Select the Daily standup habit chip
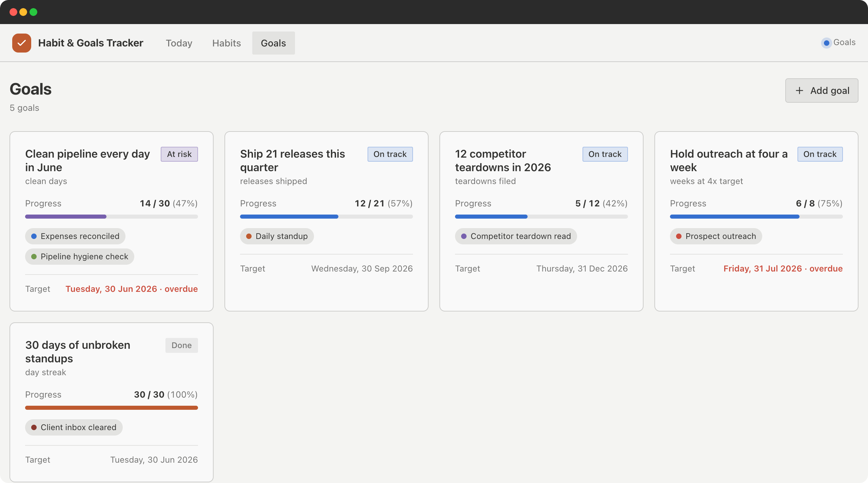Screen dimensions: 868x483 277,236
